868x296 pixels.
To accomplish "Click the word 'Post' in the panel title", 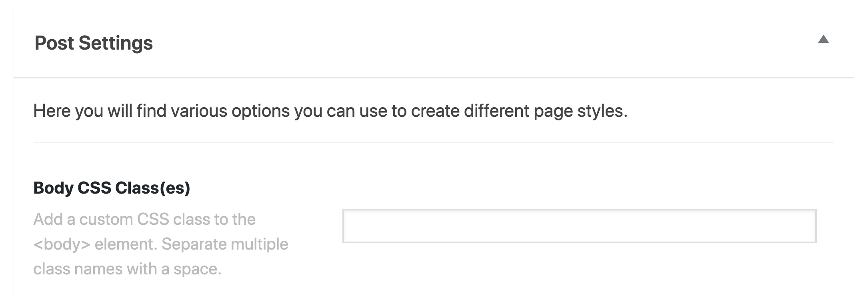I will pos(54,43).
